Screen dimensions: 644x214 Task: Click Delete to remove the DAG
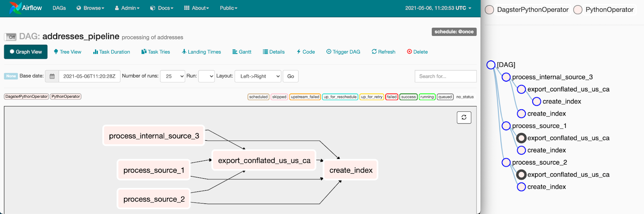[417, 52]
